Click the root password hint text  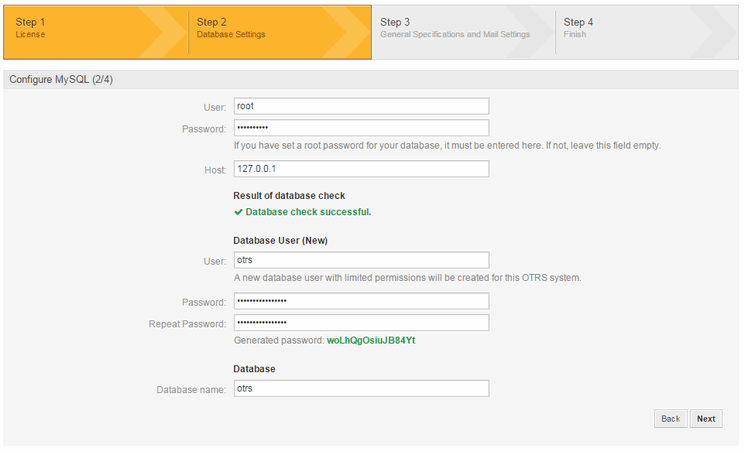pos(447,145)
